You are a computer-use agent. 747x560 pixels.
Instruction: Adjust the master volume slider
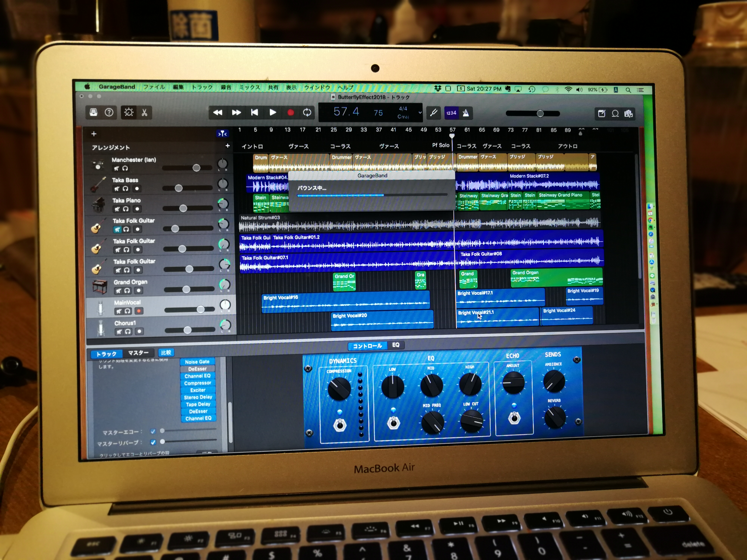[533, 114]
